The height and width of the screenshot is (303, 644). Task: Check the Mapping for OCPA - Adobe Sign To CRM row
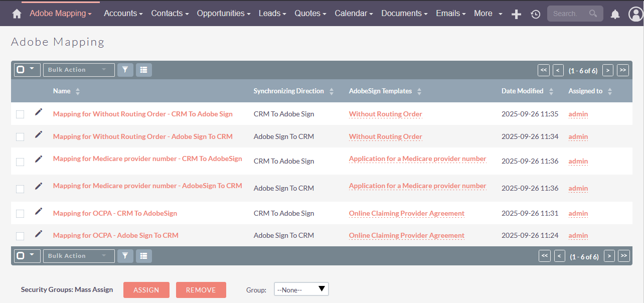click(20, 236)
